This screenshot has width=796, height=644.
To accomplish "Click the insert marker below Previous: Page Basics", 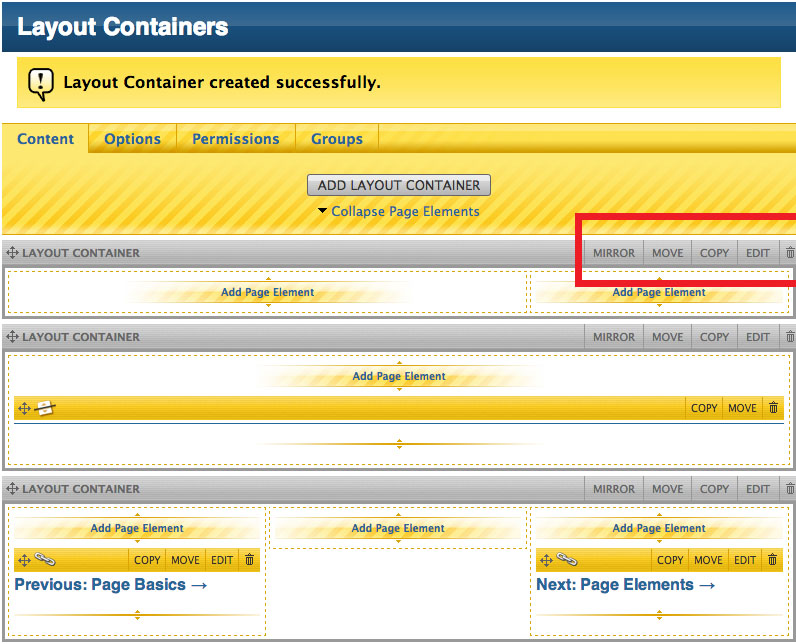I will (x=137, y=615).
